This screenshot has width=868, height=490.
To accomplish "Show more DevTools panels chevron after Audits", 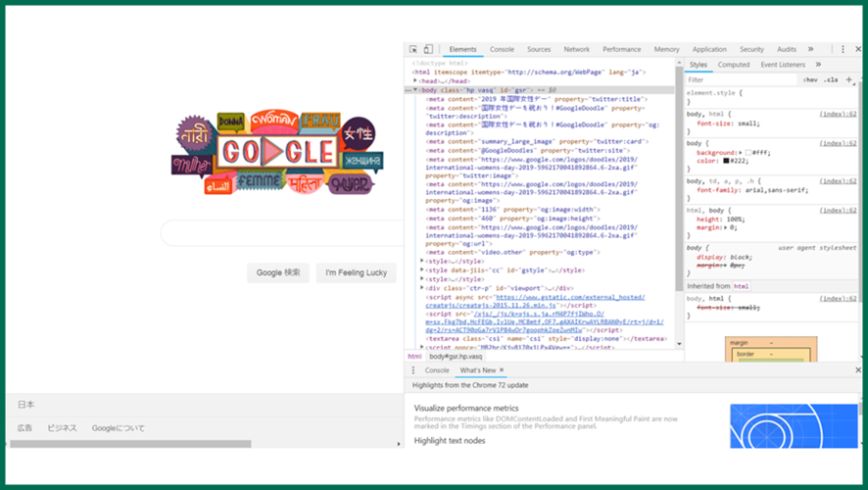I will [x=811, y=49].
